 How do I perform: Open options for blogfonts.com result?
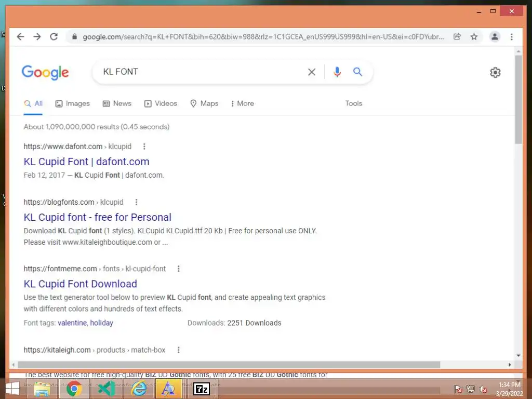137,202
